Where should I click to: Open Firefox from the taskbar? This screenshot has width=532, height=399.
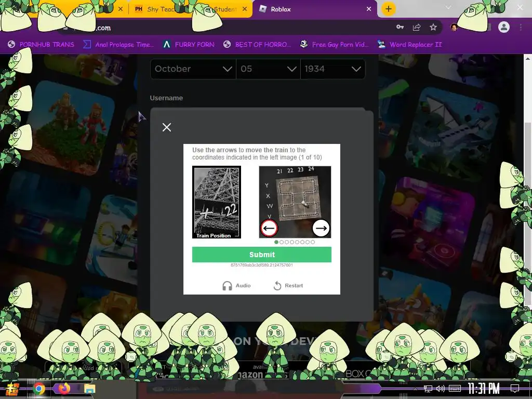tap(64, 389)
